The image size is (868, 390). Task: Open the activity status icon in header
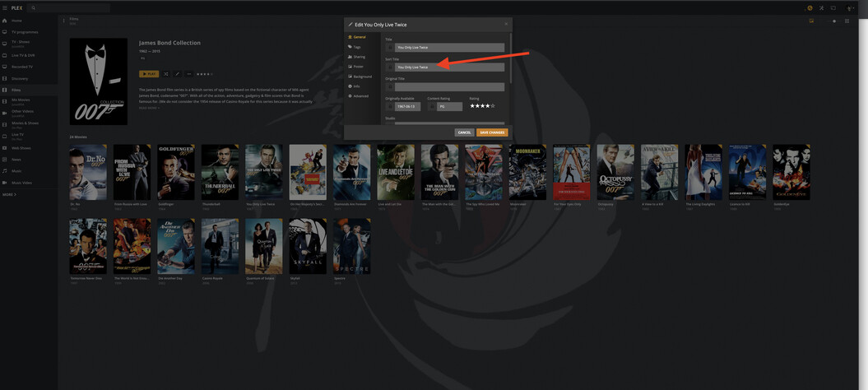[x=810, y=7]
